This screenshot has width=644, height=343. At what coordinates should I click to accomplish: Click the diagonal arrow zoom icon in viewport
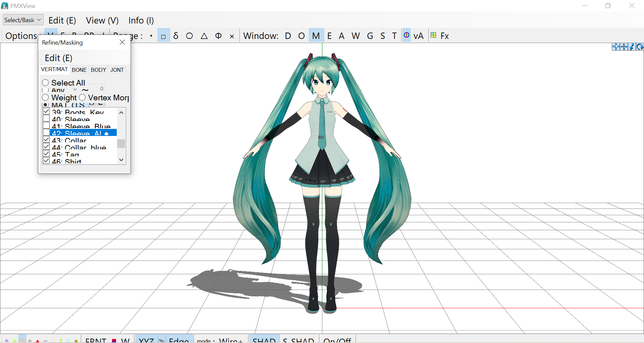click(632, 47)
